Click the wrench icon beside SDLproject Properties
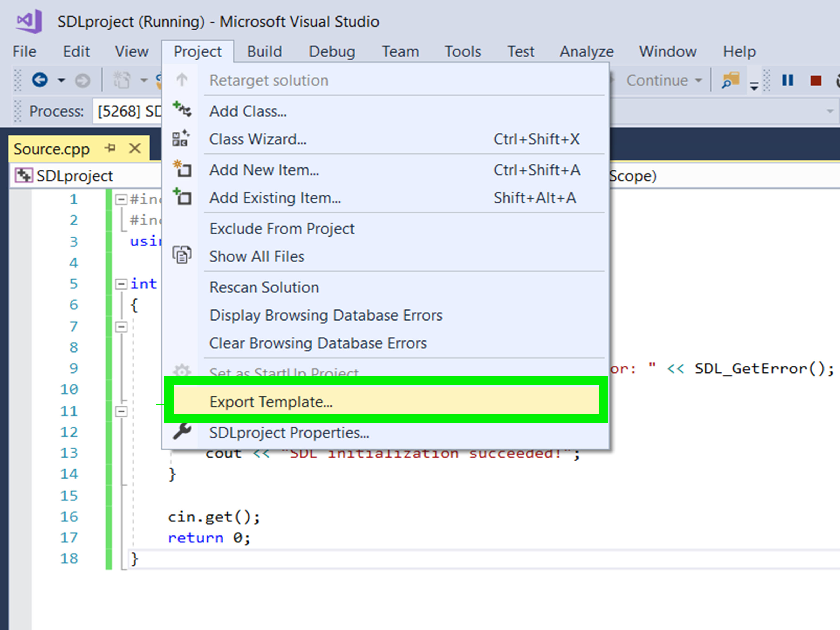Screen dimensions: 840x630 [x=182, y=432]
